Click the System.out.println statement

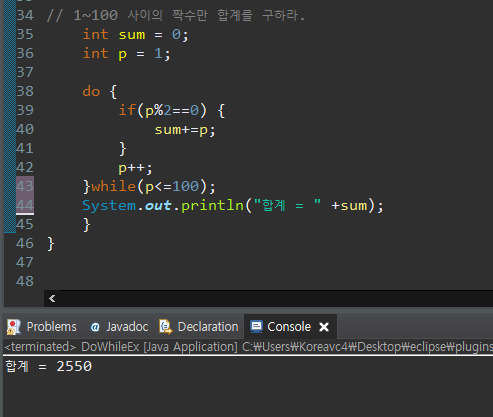[x=233, y=205]
